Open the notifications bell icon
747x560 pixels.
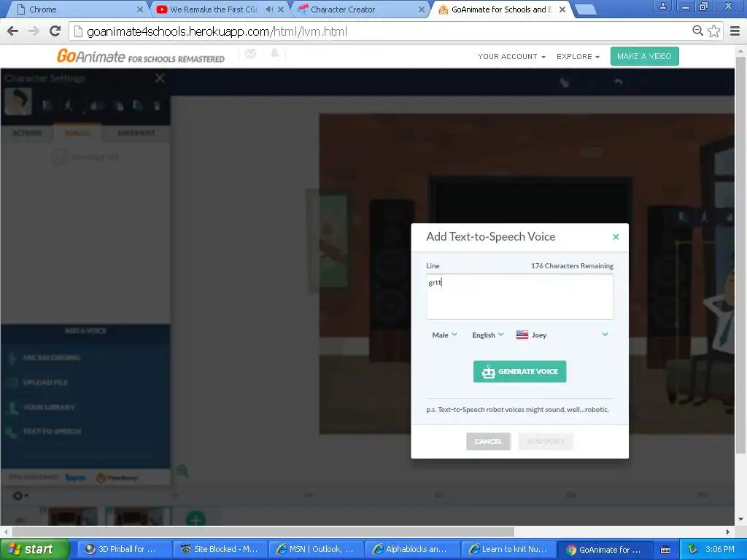pyautogui.click(x=275, y=53)
